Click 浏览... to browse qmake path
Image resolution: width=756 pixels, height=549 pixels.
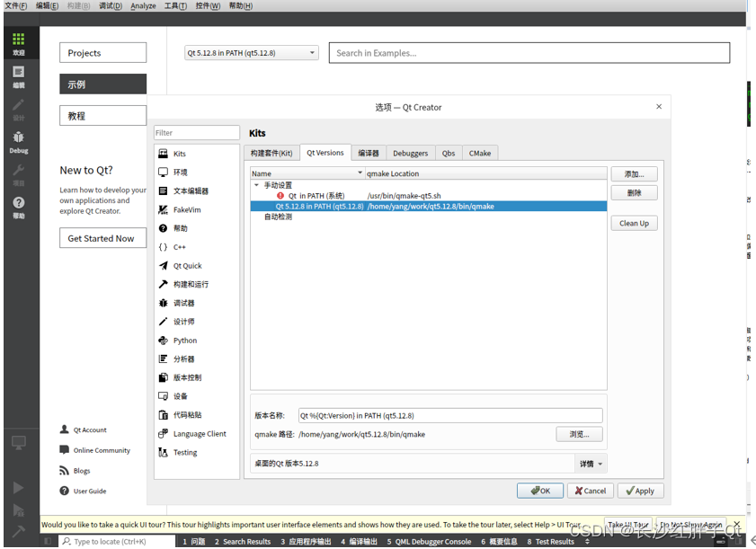[x=579, y=434]
